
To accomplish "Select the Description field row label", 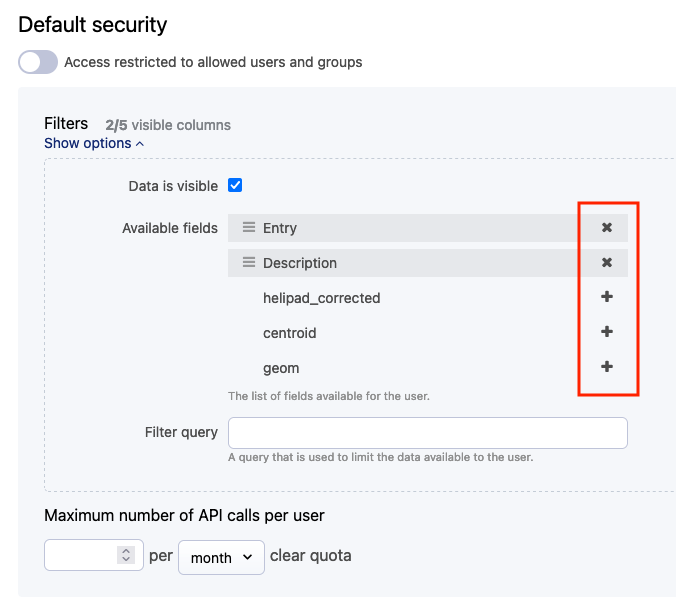I will point(300,263).
